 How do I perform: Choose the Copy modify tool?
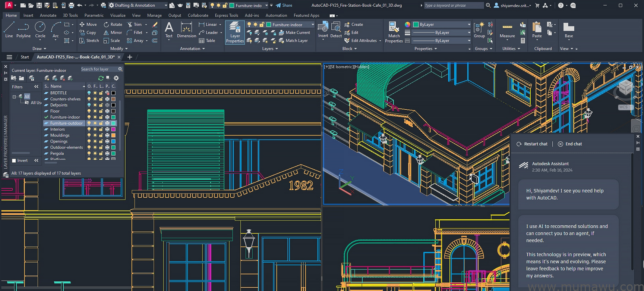point(88,32)
